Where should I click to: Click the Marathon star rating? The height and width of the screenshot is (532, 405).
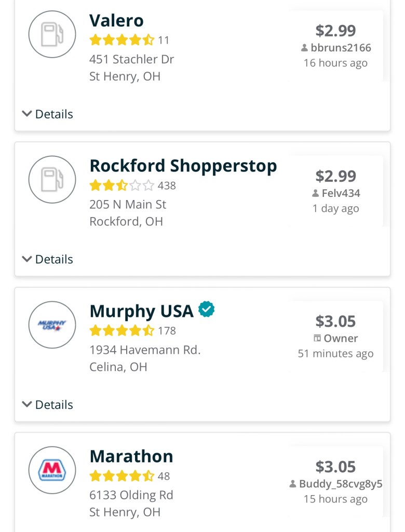pyautogui.click(x=122, y=476)
